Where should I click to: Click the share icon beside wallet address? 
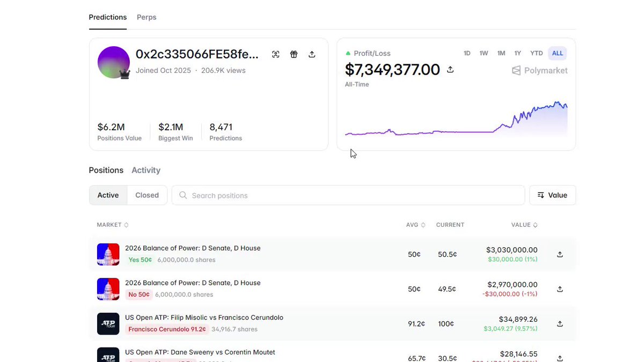312,54
